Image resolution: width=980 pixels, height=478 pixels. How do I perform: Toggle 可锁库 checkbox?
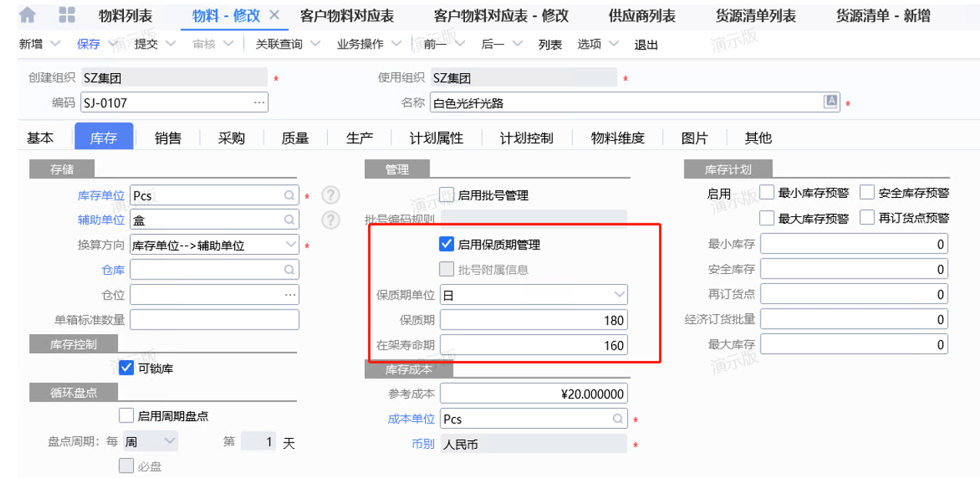(127, 368)
